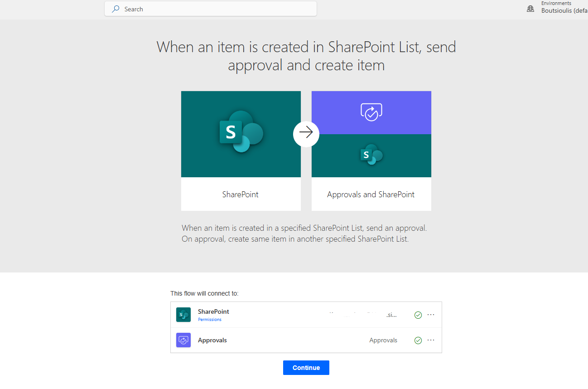Viewport: 588px width, 389px height.
Task: Click the small SharePoint logo in the right tile
Action: tap(371, 155)
